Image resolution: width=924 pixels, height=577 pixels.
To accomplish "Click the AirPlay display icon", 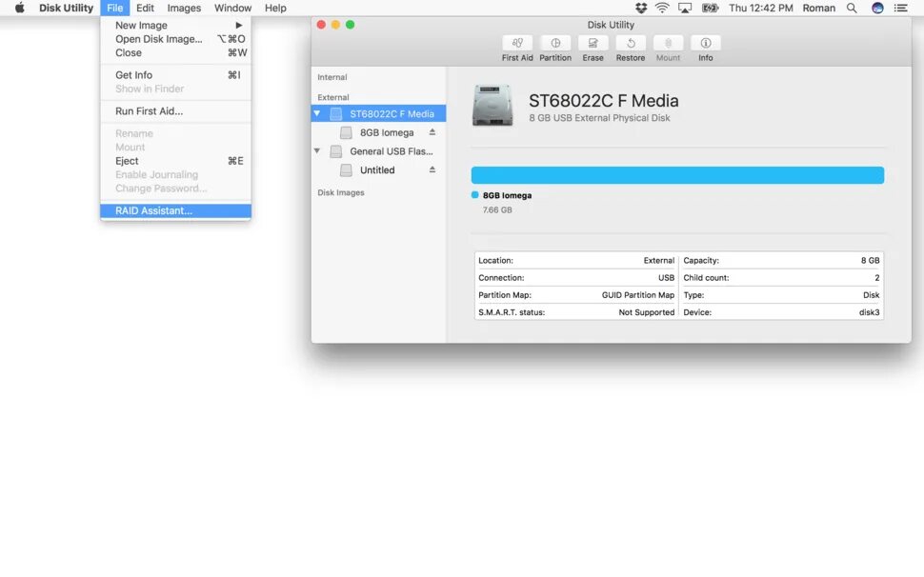I will [685, 8].
